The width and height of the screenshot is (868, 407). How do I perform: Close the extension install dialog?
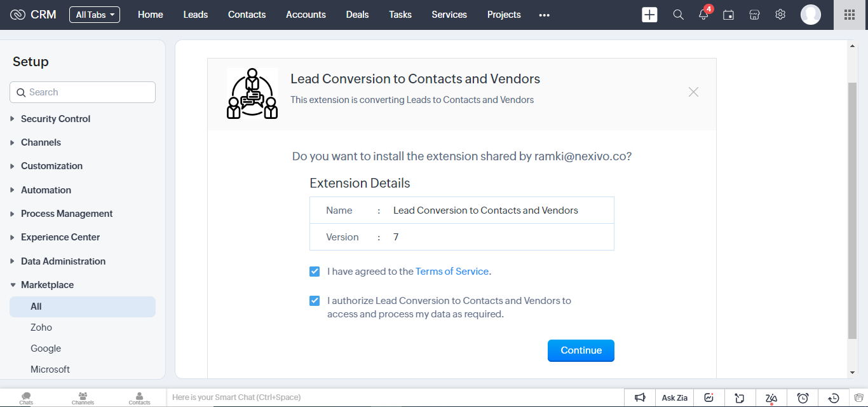click(x=693, y=92)
